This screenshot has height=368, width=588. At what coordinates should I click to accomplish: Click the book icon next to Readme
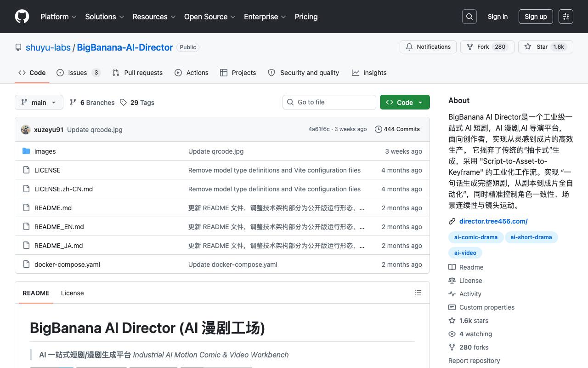[452, 267]
